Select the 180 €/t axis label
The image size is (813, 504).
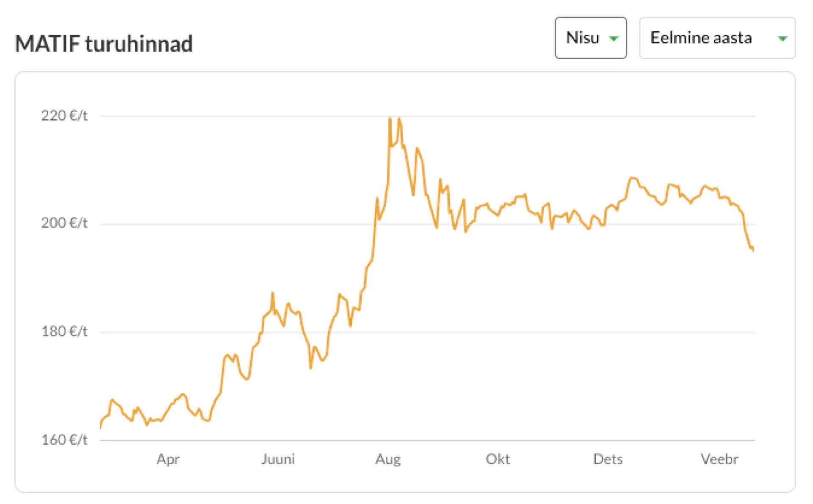click(x=64, y=331)
